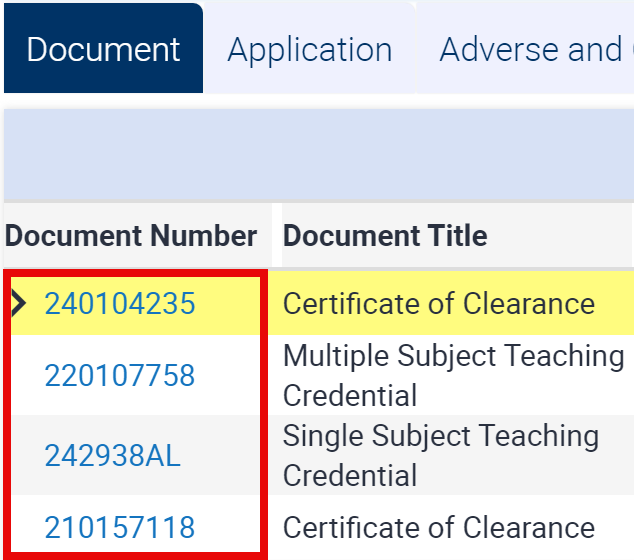Select the Single Subject Teaching Credential cell
The height and width of the screenshot is (560, 634).
point(441,455)
